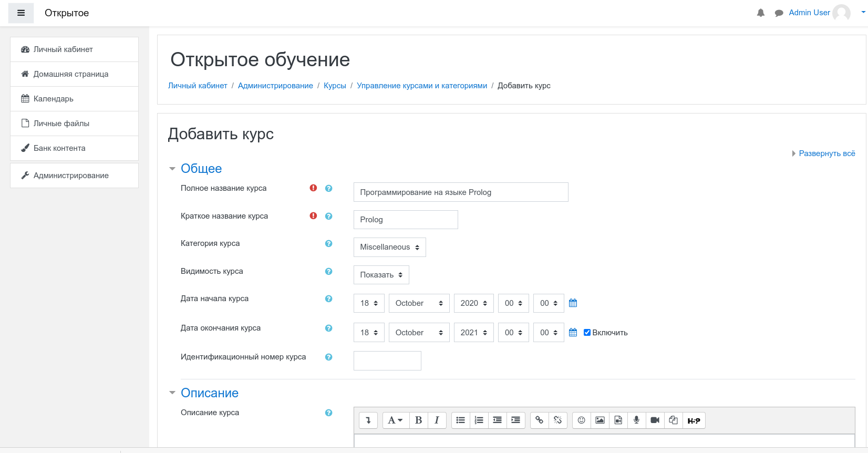The height and width of the screenshot is (453, 868).
Task: Disable the course end date checkbox
Action: (x=587, y=333)
